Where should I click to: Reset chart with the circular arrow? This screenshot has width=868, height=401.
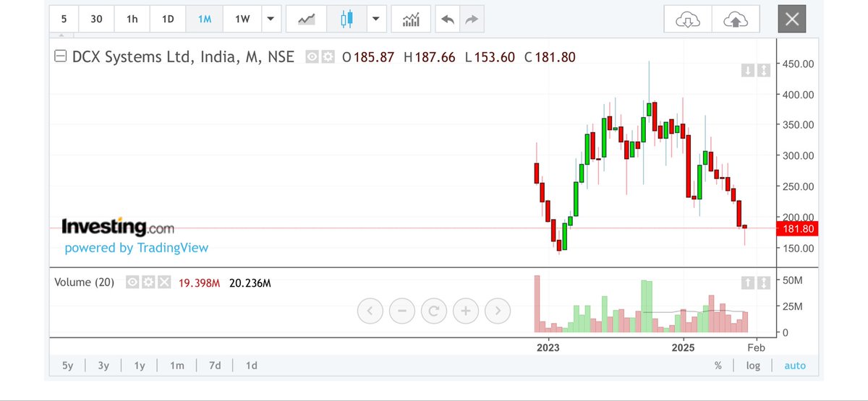click(434, 311)
